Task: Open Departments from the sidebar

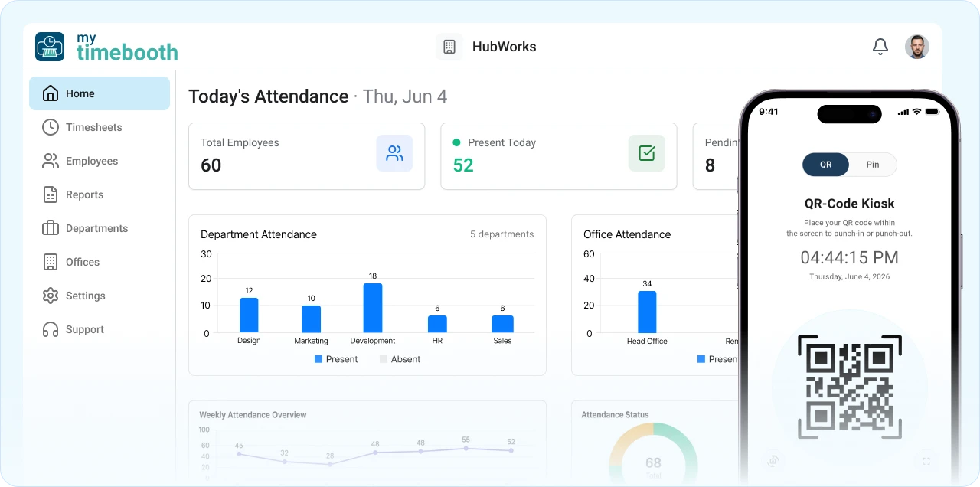Action: click(100, 228)
